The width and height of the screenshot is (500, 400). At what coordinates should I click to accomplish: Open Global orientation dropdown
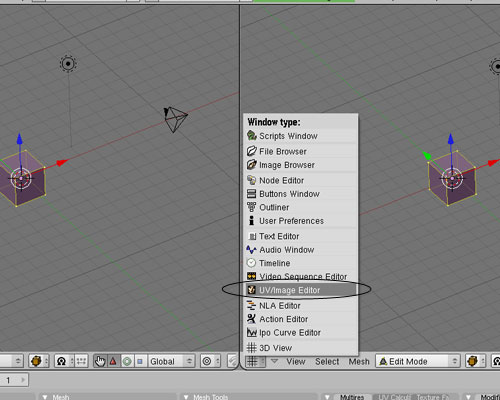click(171, 361)
